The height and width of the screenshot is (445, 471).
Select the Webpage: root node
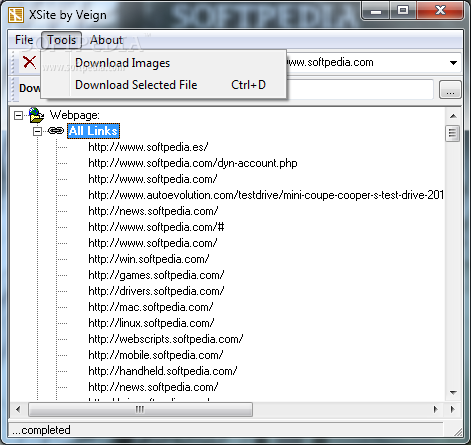75,115
